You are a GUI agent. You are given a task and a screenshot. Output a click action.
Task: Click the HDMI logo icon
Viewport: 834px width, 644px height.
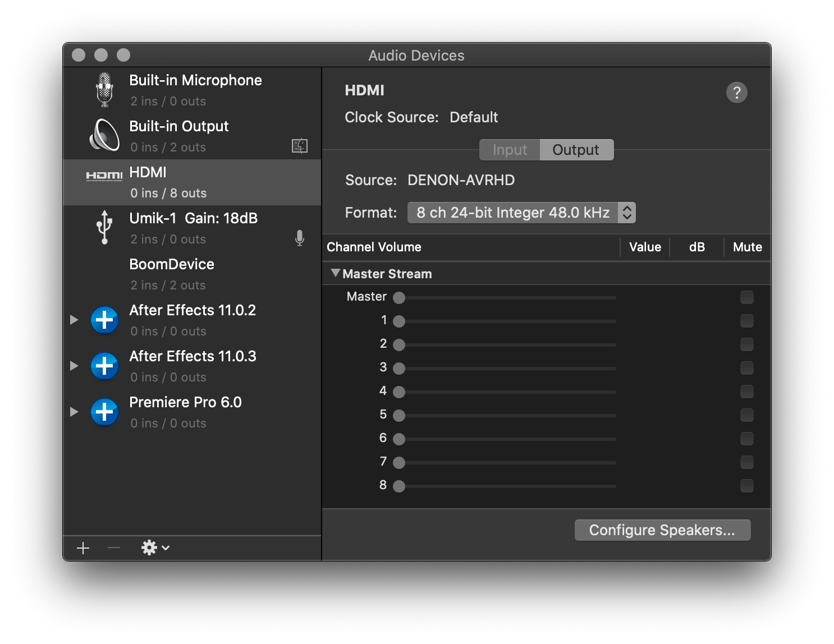104,176
